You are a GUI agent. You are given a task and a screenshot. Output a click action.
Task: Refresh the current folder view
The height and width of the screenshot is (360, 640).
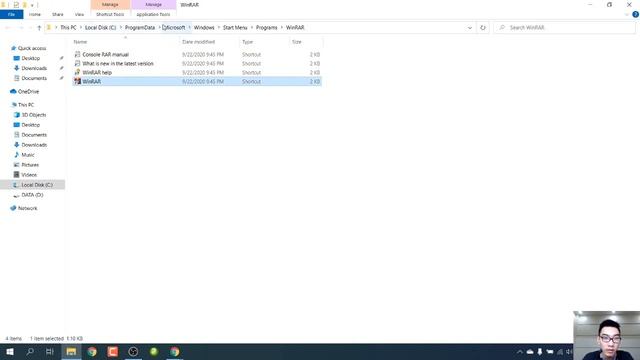click(x=483, y=28)
